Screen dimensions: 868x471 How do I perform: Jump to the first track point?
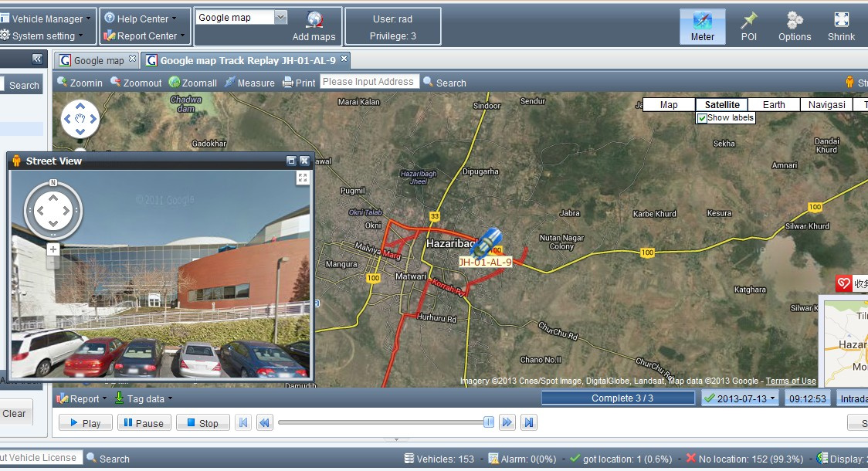click(x=243, y=423)
